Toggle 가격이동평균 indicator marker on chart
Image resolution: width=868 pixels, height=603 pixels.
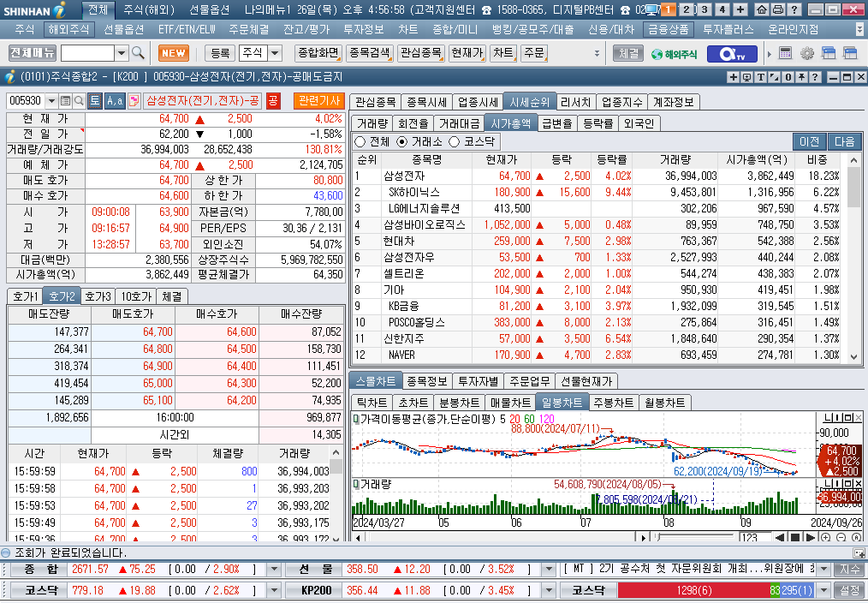pos(356,419)
